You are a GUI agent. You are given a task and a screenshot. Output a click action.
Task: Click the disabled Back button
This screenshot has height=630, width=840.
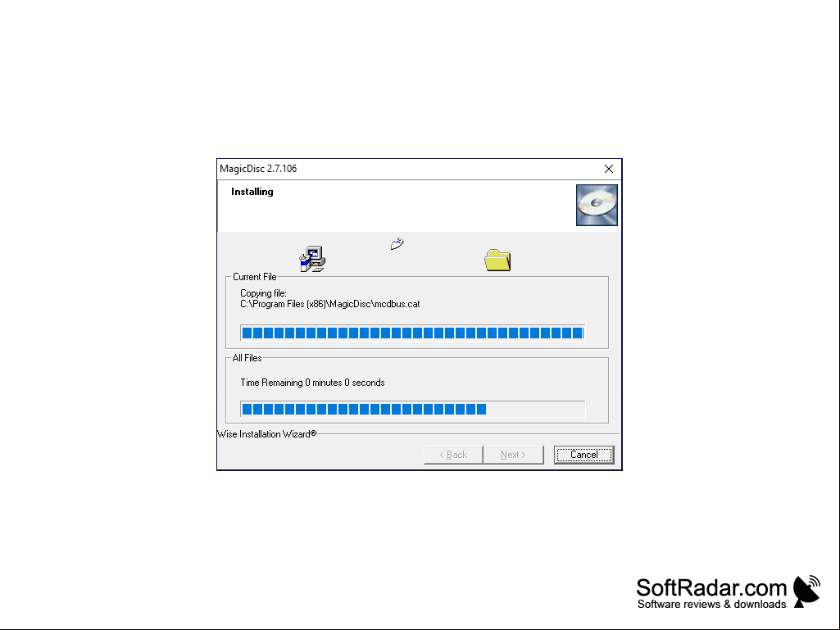click(x=453, y=455)
